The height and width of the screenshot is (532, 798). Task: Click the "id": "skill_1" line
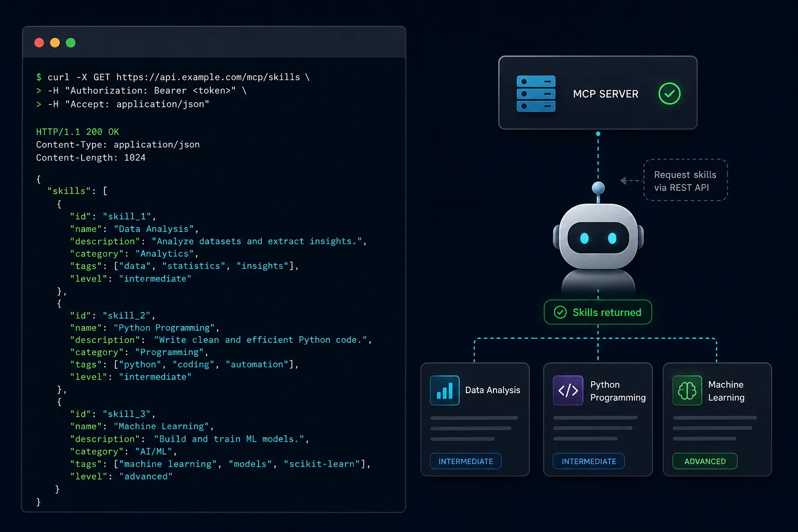click(113, 216)
